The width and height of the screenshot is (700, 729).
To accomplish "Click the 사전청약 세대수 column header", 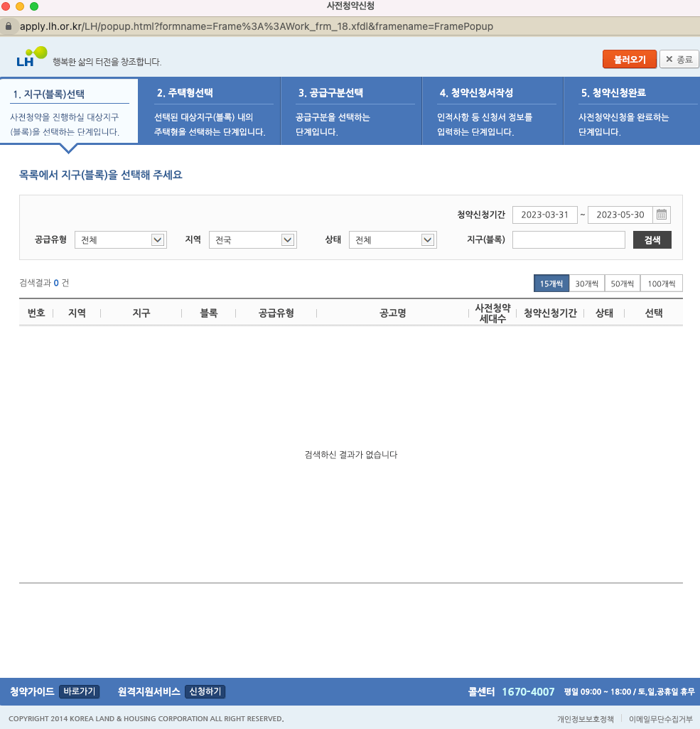I will [x=492, y=313].
